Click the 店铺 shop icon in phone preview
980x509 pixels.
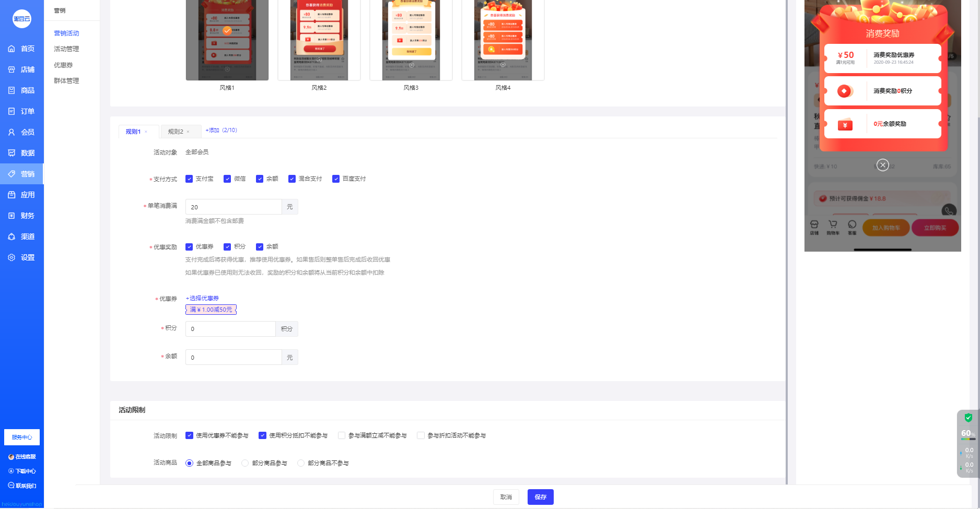[814, 227]
